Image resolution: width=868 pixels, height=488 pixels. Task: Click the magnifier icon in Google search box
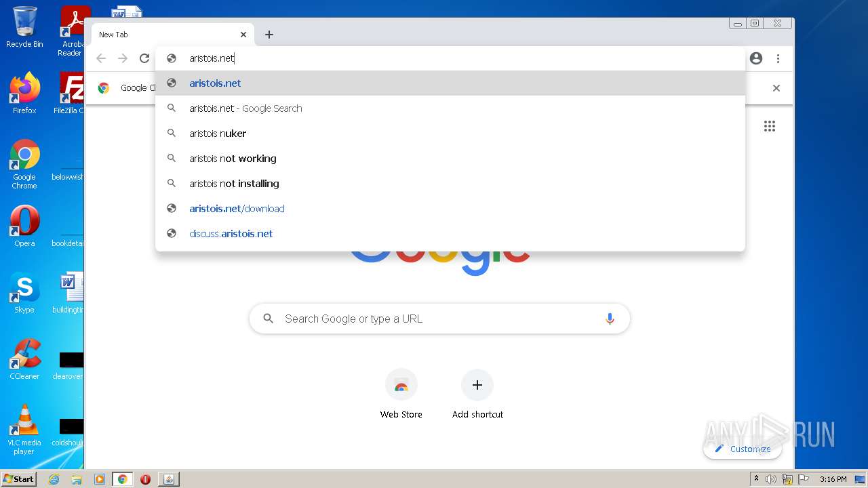269,319
